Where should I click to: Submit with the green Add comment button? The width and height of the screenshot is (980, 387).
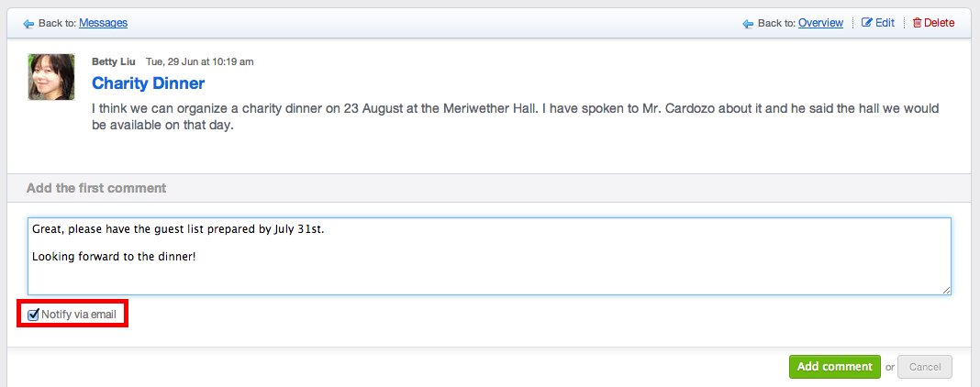pos(834,367)
